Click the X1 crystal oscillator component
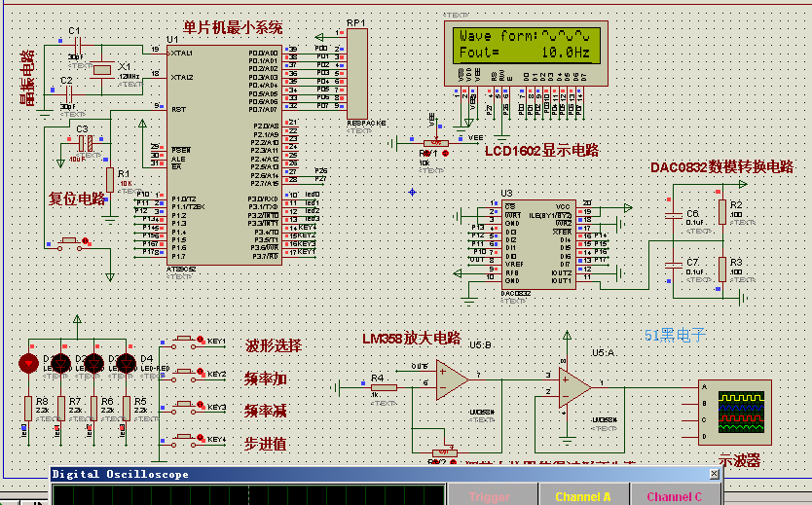The height and width of the screenshot is (505, 812). [x=102, y=71]
